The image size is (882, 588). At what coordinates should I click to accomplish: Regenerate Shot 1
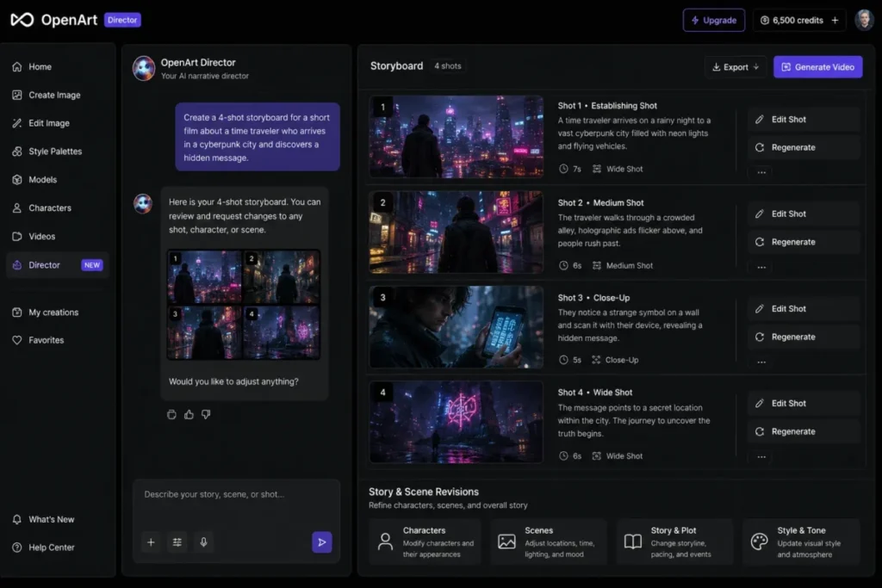[x=804, y=147]
